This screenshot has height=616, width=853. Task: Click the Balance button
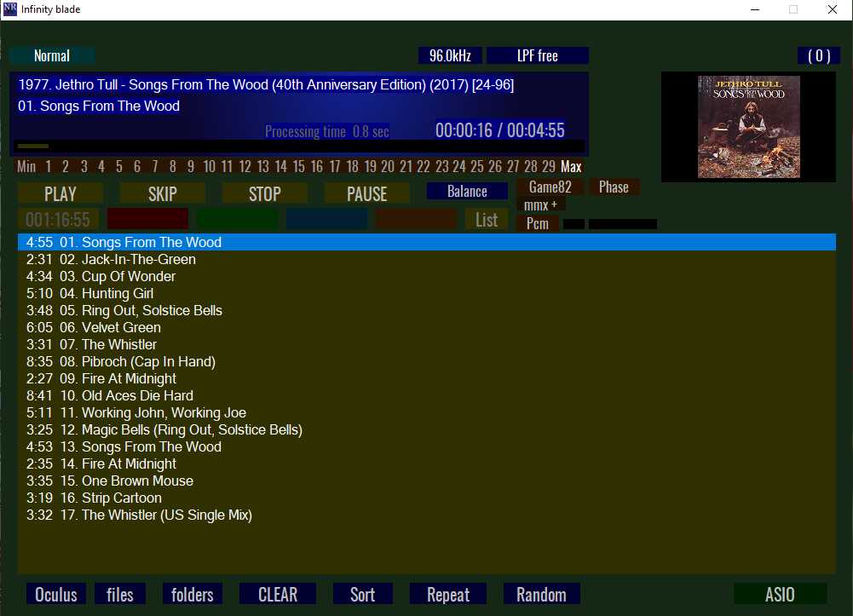[x=467, y=192]
